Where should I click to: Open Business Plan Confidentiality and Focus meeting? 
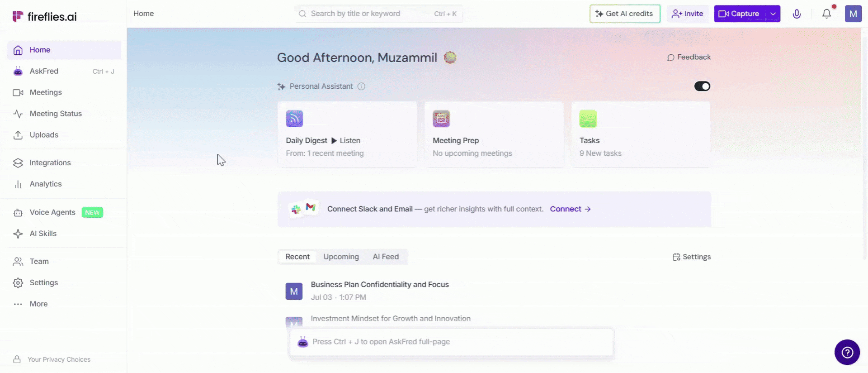(x=380, y=284)
